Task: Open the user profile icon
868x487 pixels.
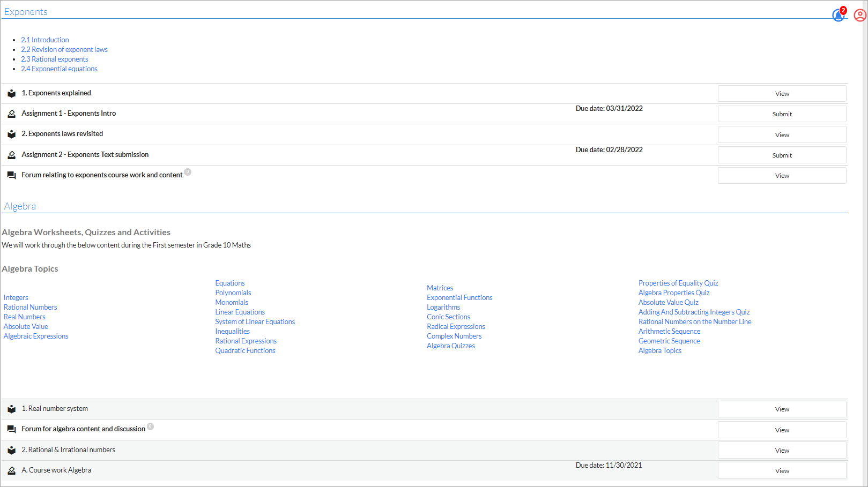Action: click(860, 16)
